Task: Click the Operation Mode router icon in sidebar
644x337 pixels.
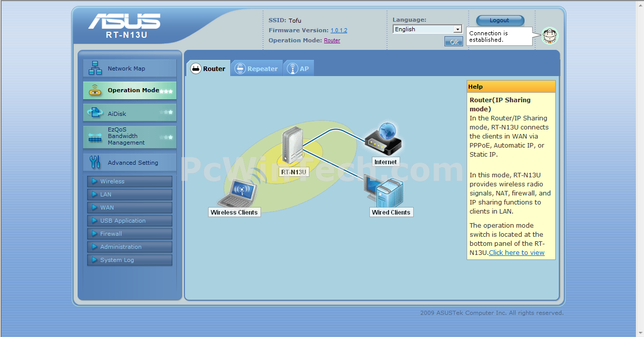Action: pyautogui.click(x=95, y=91)
